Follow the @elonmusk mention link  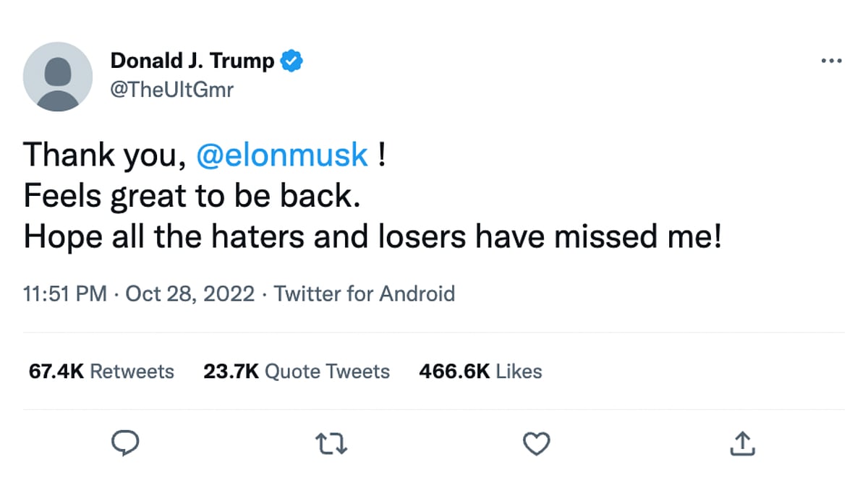tap(282, 155)
